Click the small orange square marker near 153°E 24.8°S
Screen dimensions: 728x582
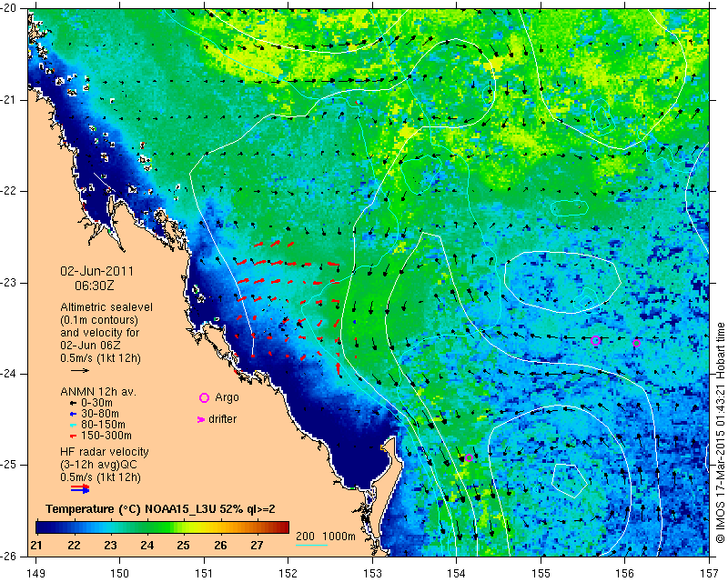point(383,448)
